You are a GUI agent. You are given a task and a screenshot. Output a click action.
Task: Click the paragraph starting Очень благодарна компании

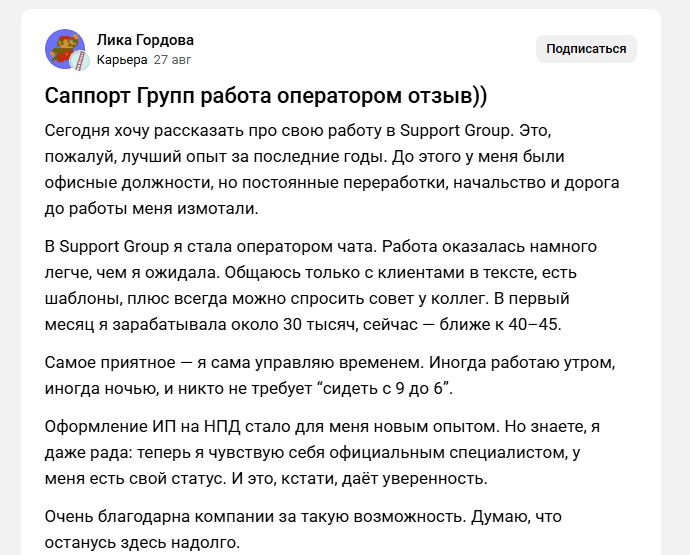click(x=303, y=529)
